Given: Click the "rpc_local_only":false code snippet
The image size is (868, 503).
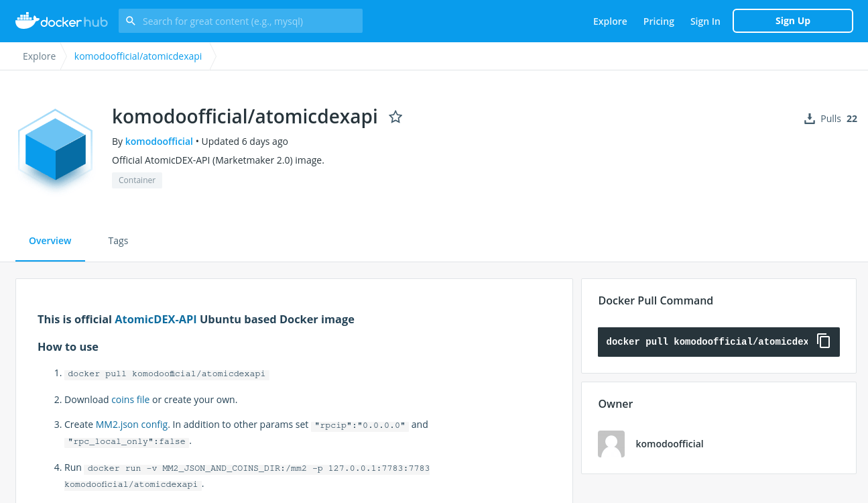Looking at the screenshot, I should [127, 442].
